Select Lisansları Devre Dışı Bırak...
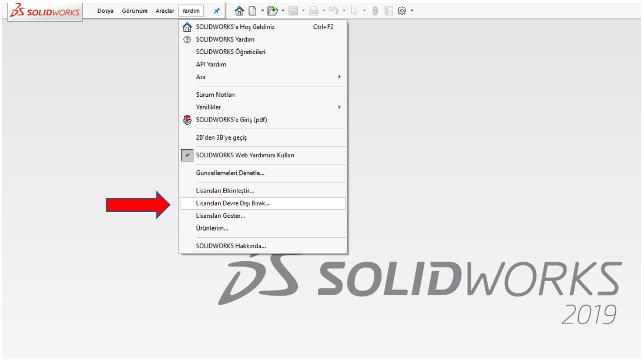Viewport: 644px width, 361px height. pos(233,203)
